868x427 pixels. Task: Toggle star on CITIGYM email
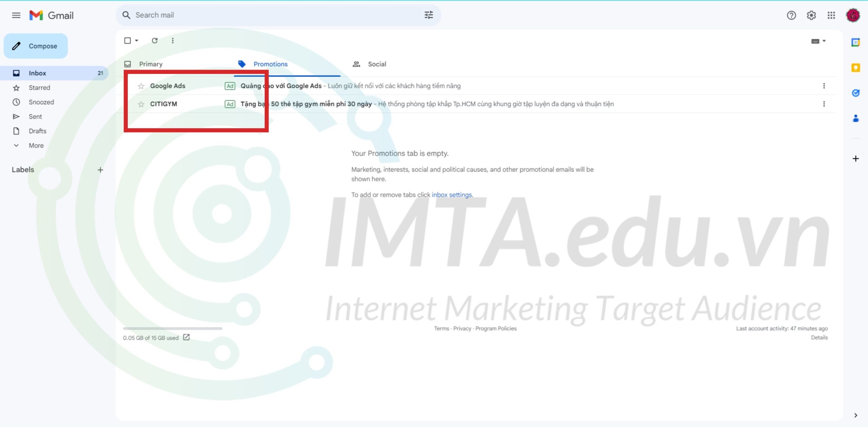(142, 103)
